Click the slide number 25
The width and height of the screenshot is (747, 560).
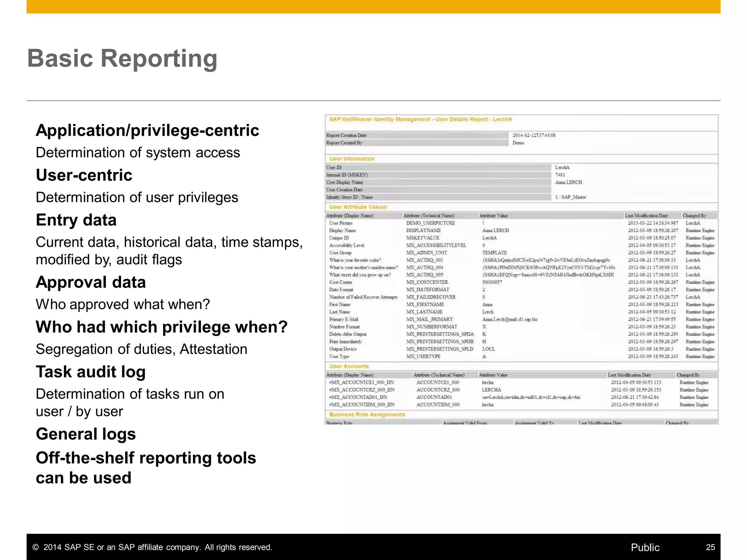click(710, 547)
